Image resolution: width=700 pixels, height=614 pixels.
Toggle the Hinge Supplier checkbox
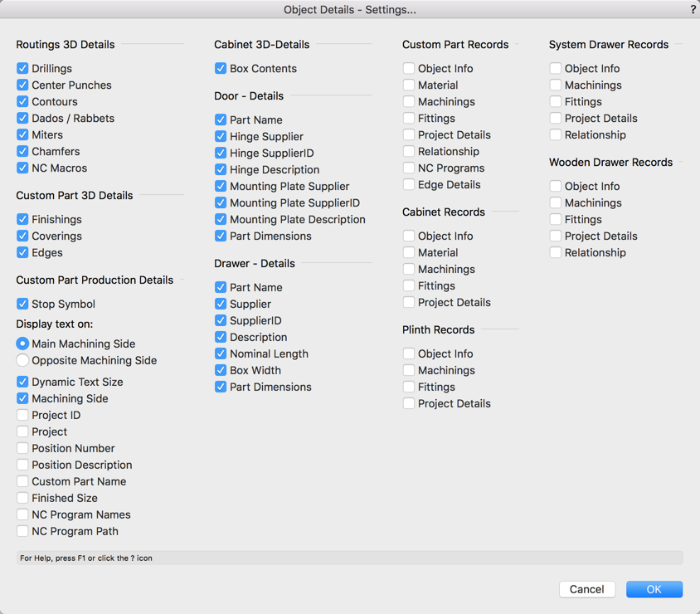(x=221, y=136)
